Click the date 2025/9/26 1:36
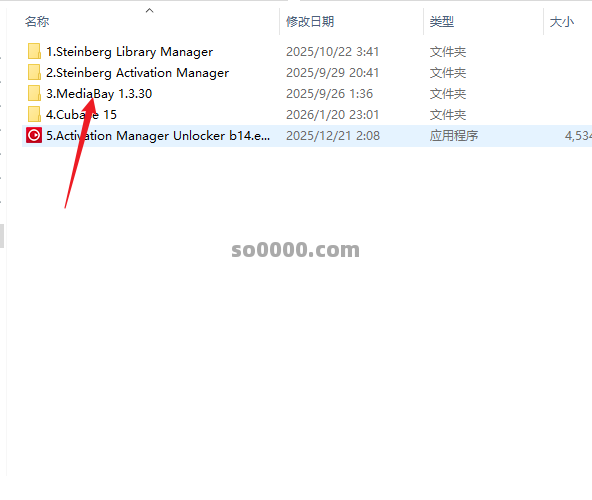592x500 pixels. [329, 94]
